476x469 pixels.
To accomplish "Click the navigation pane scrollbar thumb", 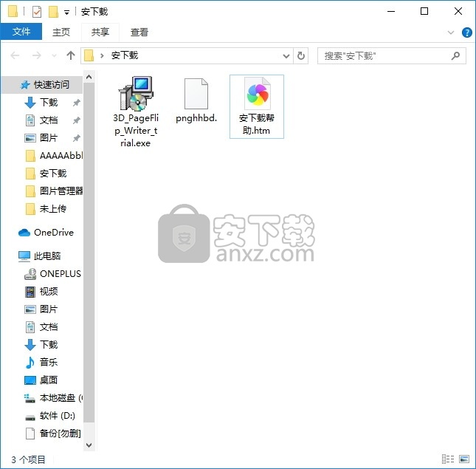I will (89, 252).
